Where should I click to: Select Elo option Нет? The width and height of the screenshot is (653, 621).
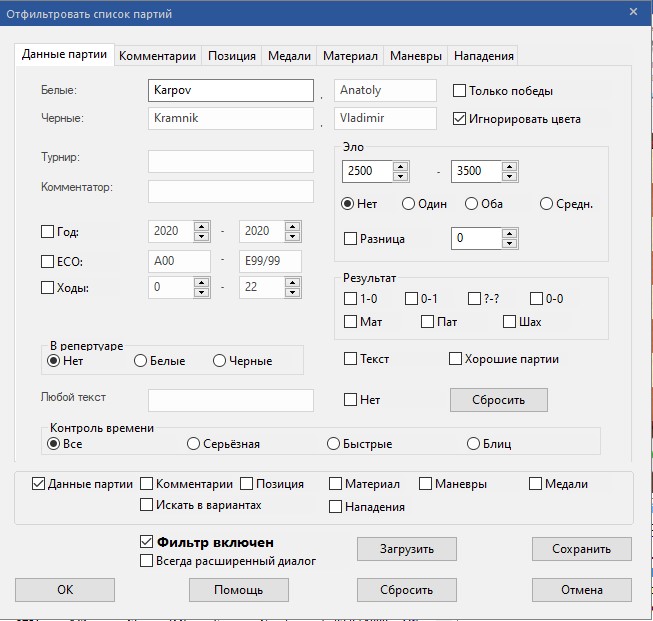pyautogui.click(x=347, y=204)
